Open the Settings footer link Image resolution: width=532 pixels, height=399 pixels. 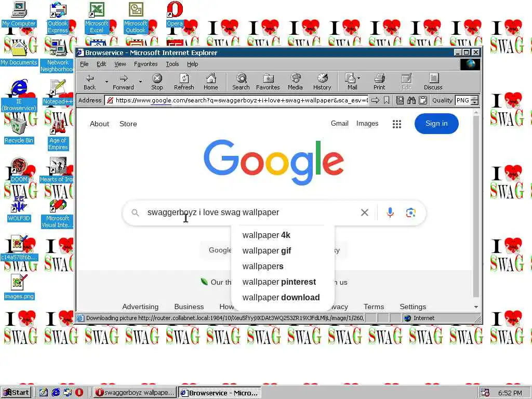click(x=413, y=307)
